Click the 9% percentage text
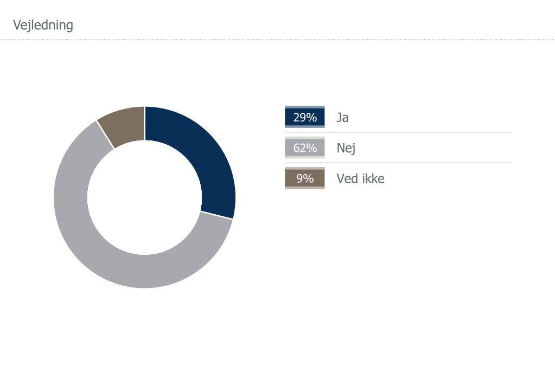 coord(305,178)
